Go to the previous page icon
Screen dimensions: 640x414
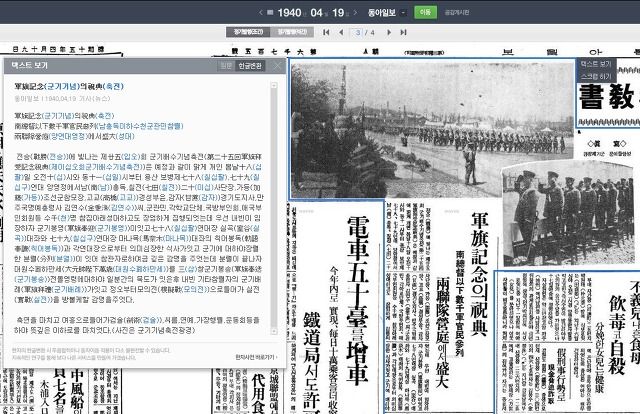pyautogui.click(x=341, y=32)
